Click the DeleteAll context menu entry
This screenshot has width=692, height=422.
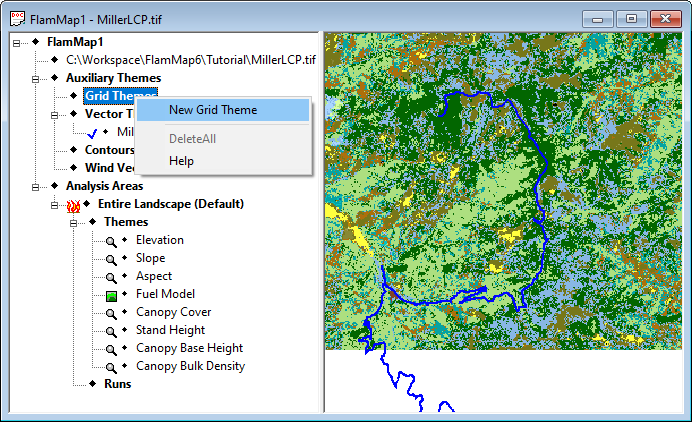[x=223, y=139]
